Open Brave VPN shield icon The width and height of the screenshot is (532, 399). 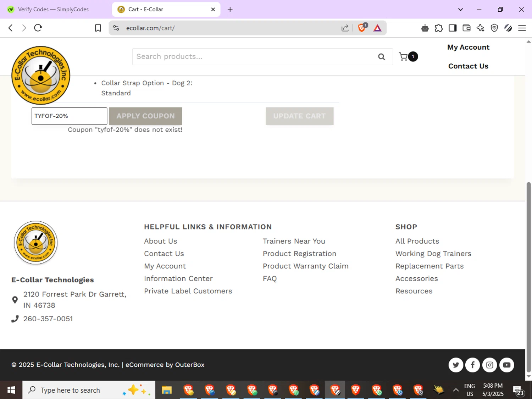(494, 28)
